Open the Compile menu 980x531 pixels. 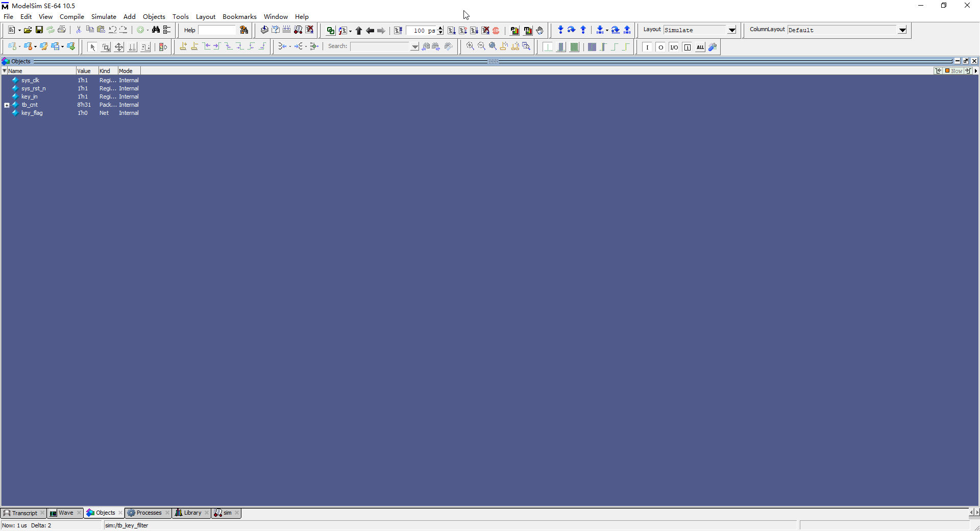pyautogui.click(x=71, y=17)
